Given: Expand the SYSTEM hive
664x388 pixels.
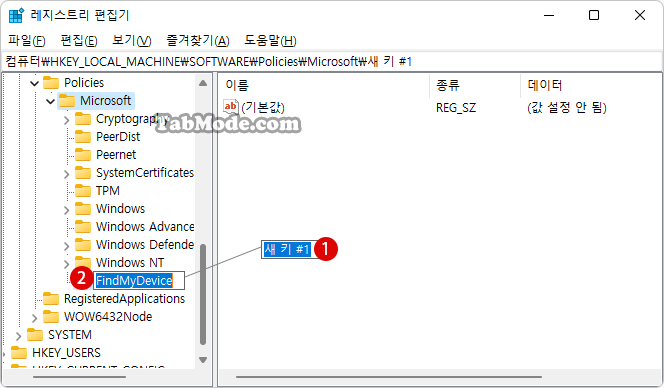Looking at the screenshot, I should pyautogui.click(x=19, y=335).
